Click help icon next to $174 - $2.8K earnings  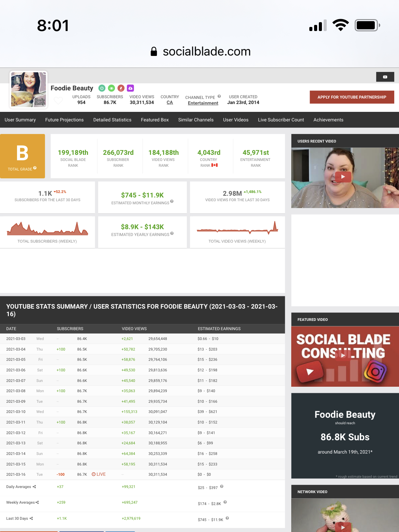(x=225, y=502)
